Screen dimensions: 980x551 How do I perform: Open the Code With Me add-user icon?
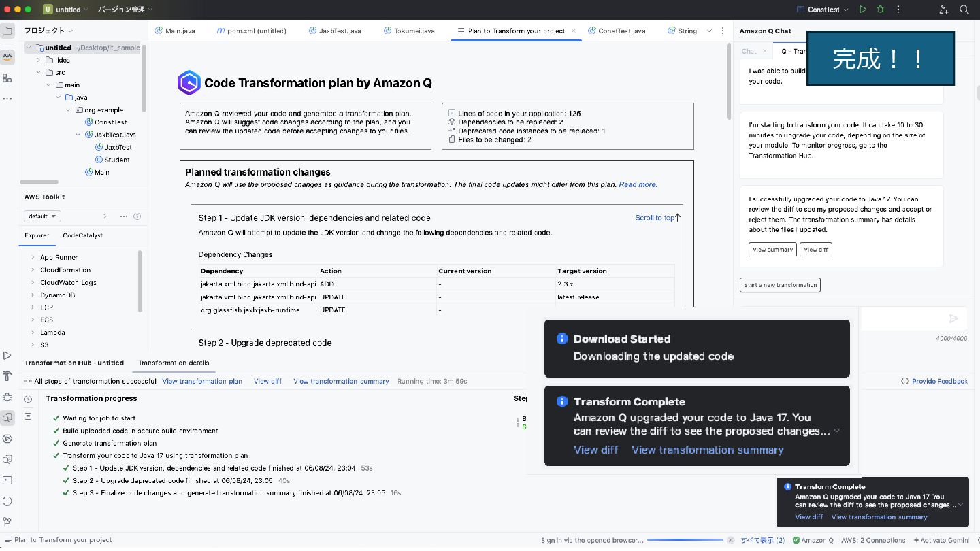click(943, 10)
